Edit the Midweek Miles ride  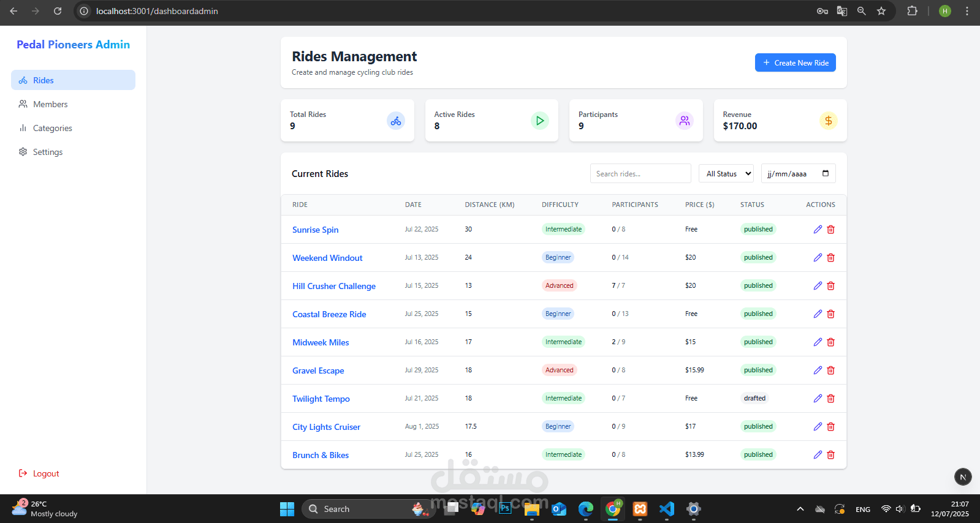[x=818, y=342]
